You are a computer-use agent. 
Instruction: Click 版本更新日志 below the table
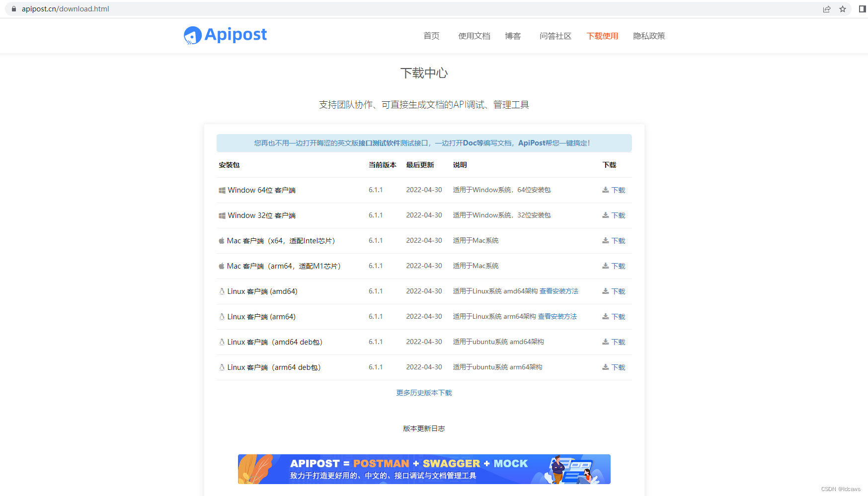424,428
